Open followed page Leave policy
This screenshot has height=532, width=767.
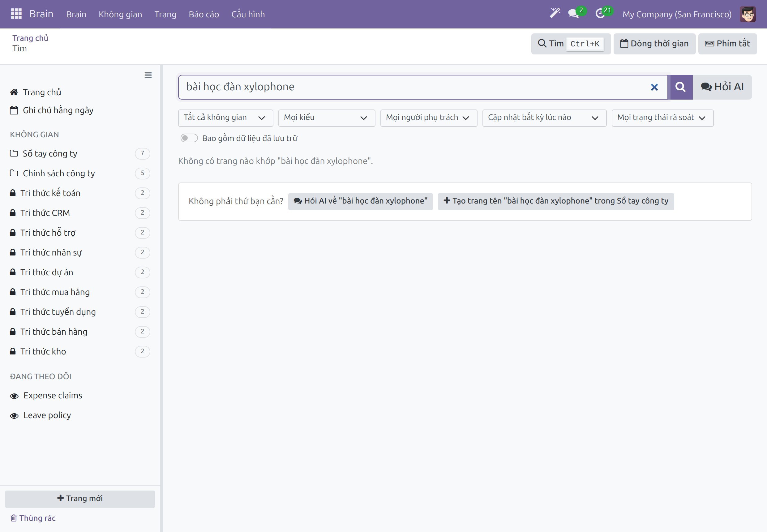pos(41,415)
